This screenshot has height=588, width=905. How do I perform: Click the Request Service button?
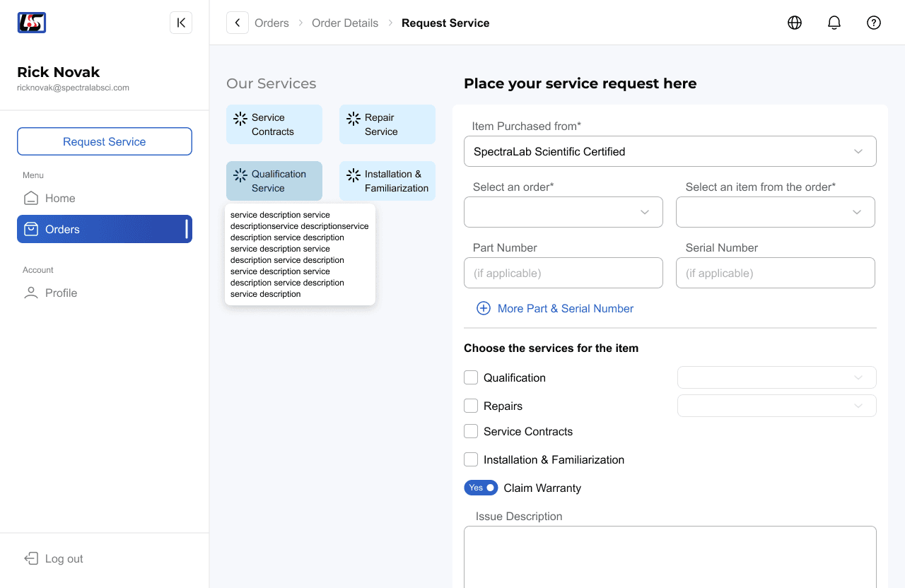[x=105, y=141]
